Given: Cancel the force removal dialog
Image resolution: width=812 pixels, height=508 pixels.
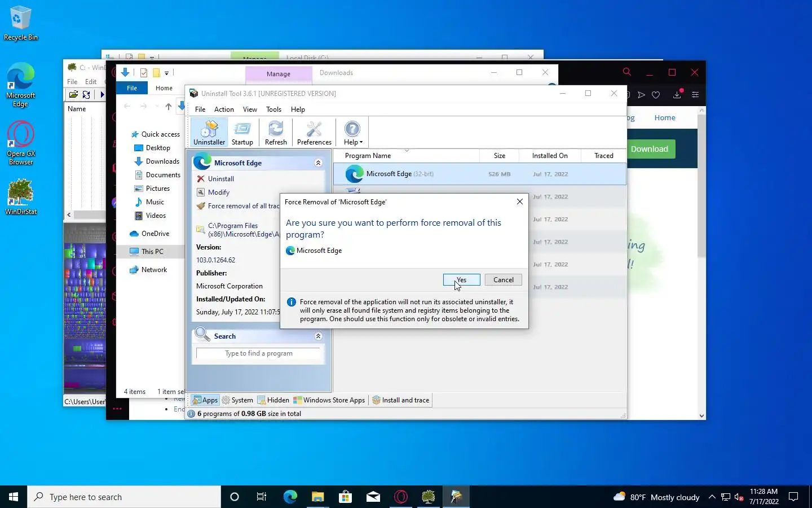Looking at the screenshot, I should point(503,280).
